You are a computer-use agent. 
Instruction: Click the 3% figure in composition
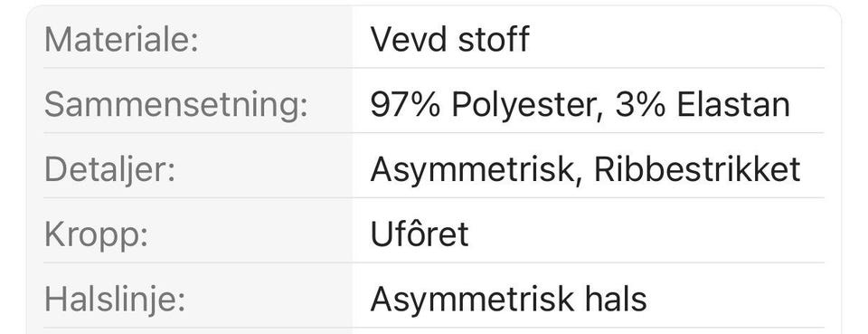(x=640, y=105)
